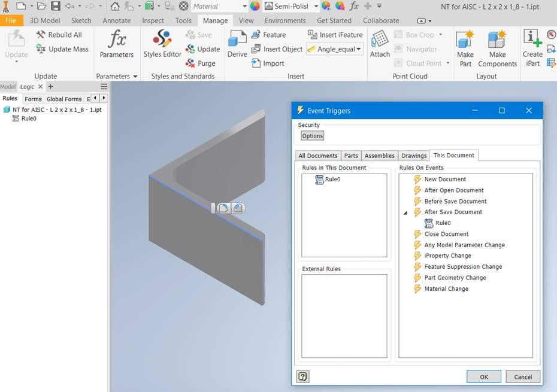Switch to the Model browser tab
The width and height of the screenshot is (557, 392).
pyautogui.click(x=8, y=87)
